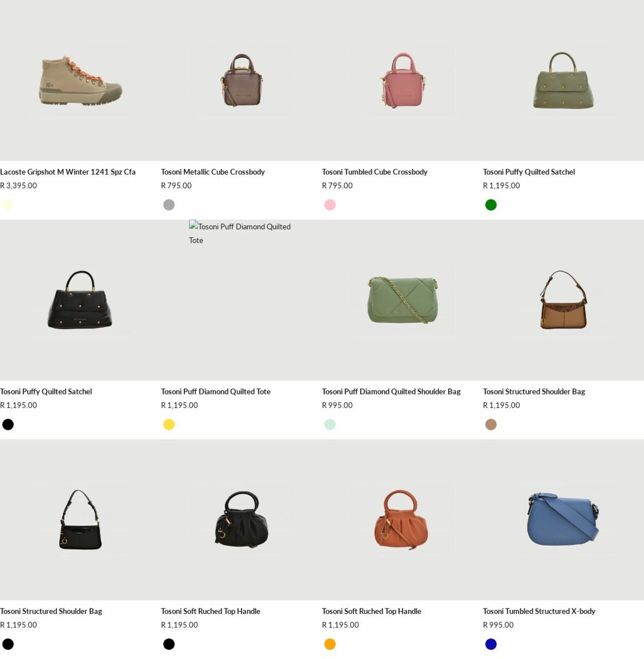Open the black Puffy Quilted Satchel image
This screenshot has height=659, width=644.
[x=80, y=300]
